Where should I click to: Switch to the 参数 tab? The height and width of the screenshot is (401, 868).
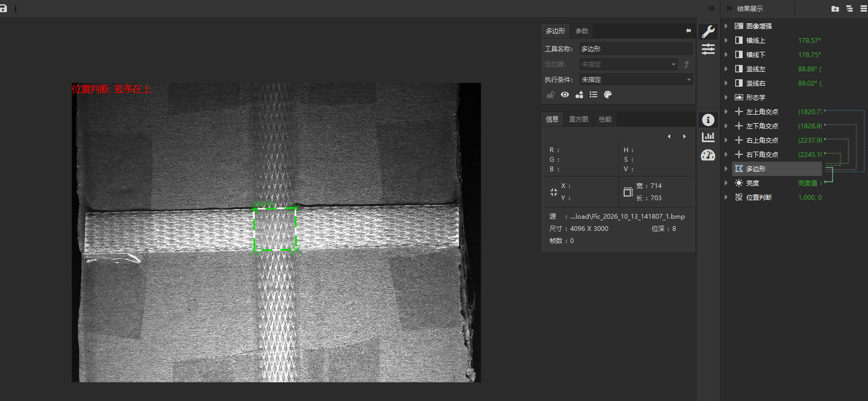pyautogui.click(x=582, y=31)
